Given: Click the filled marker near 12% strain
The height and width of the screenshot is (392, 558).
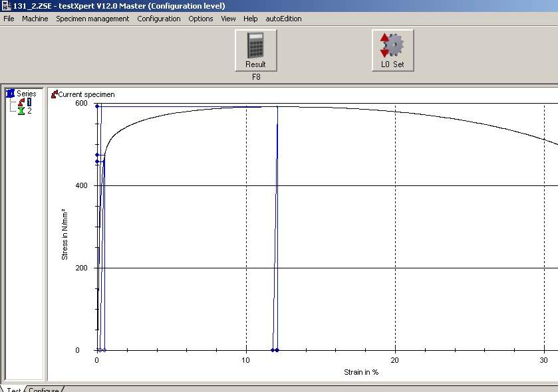Looking at the screenshot, I should 277,350.
